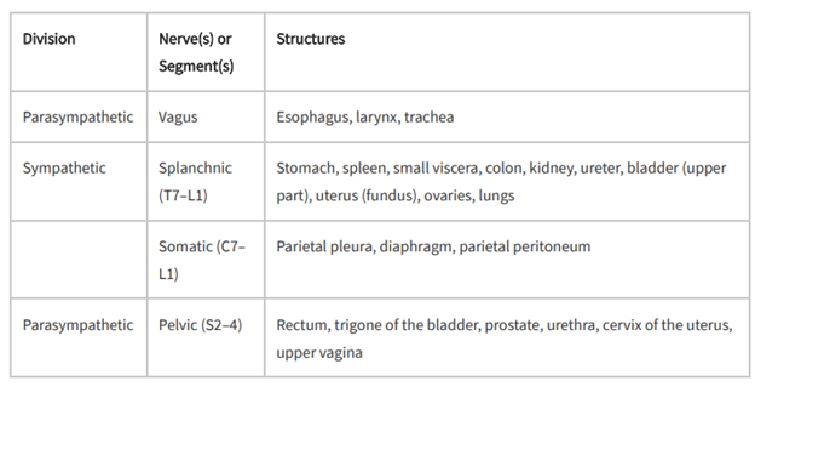Image resolution: width=819 pixels, height=460 pixels.
Task: Click the empty Division cell beside Somatic
Action: coord(78,259)
